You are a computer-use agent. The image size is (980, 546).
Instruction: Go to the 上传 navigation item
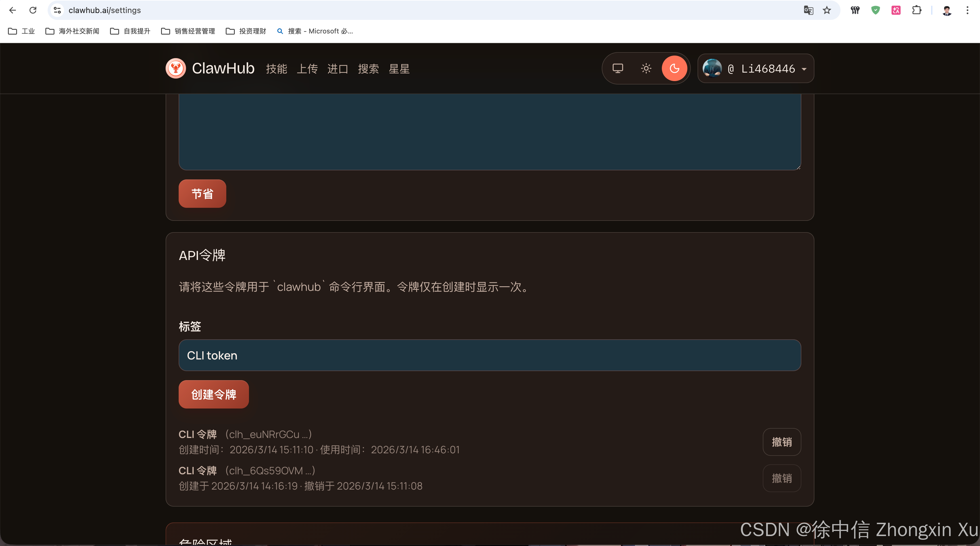[307, 69]
